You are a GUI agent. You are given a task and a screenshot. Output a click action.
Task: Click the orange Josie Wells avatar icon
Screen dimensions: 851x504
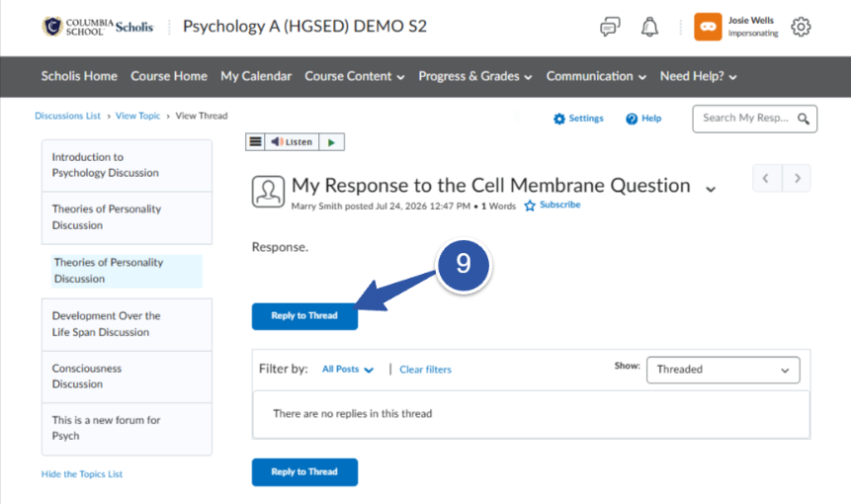[708, 27]
